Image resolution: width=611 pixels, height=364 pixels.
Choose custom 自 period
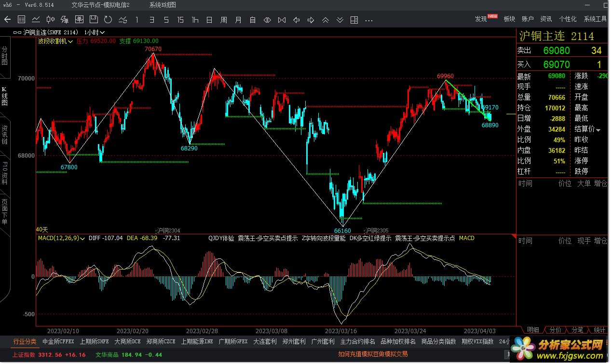253,20
